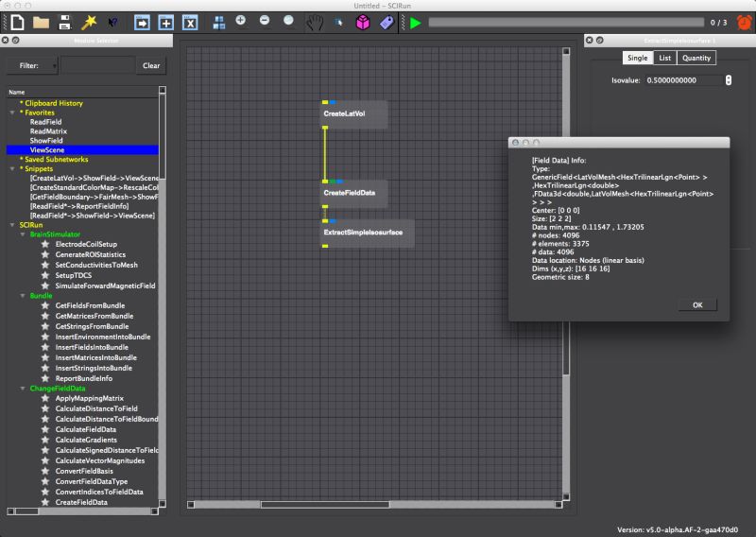Click the execution progress bar
The width and height of the screenshot is (756, 537).
566,22
